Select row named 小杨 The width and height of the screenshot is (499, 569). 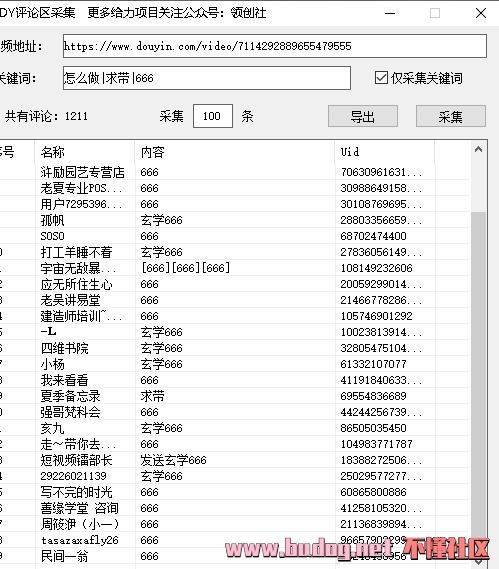234,364
